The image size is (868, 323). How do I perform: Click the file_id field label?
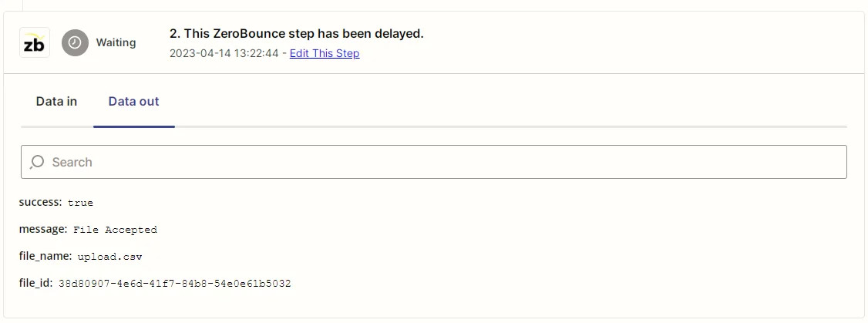click(x=35, y=283)
